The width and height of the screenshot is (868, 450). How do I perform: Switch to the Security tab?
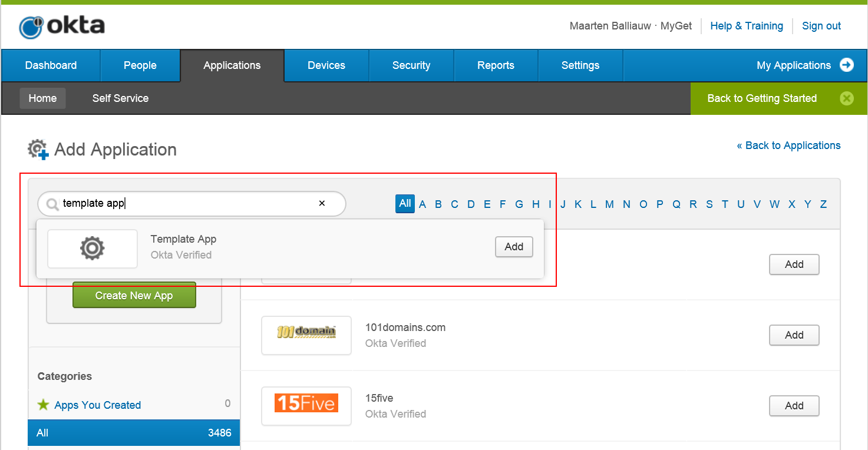coord(411,65)
